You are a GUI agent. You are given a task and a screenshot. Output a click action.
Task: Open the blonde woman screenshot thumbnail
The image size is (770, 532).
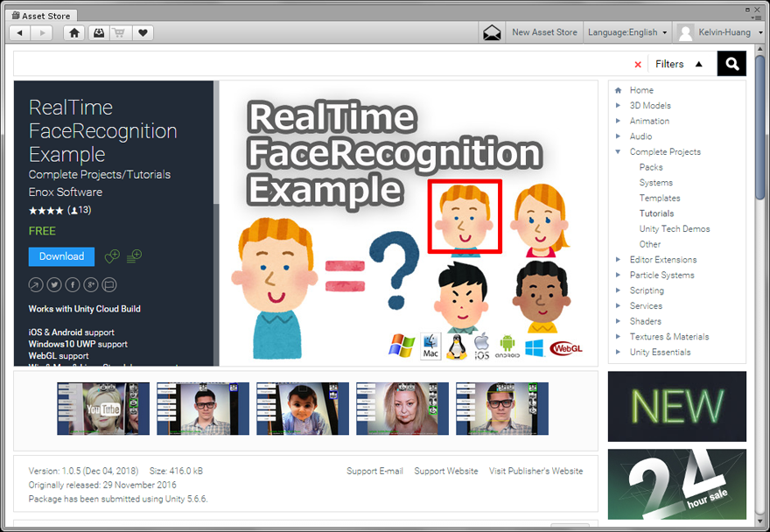pyautogui.click(x=402, y=409)
